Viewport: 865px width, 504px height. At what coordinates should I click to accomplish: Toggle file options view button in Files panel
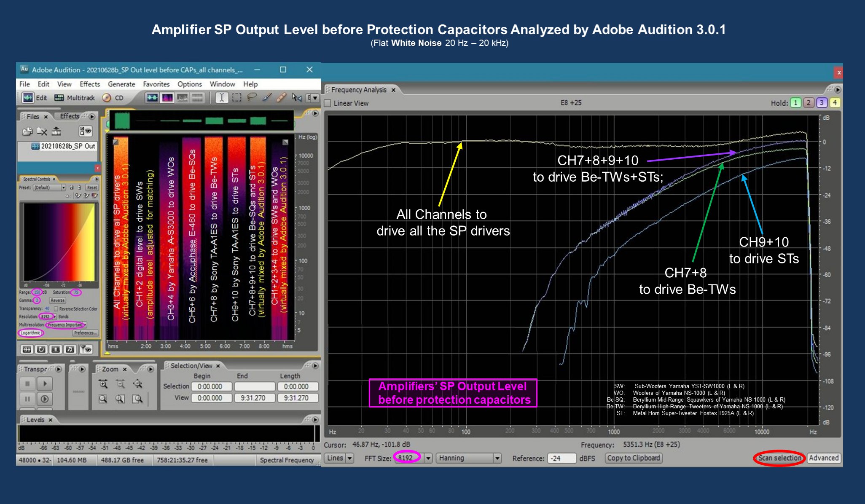pyautogui.click(x=86, y=131)
